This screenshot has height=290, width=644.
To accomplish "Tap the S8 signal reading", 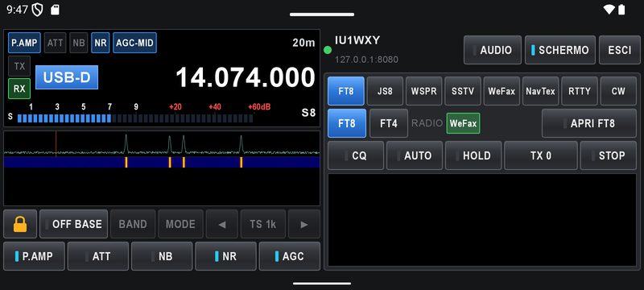I will click(x=308, y=113).
